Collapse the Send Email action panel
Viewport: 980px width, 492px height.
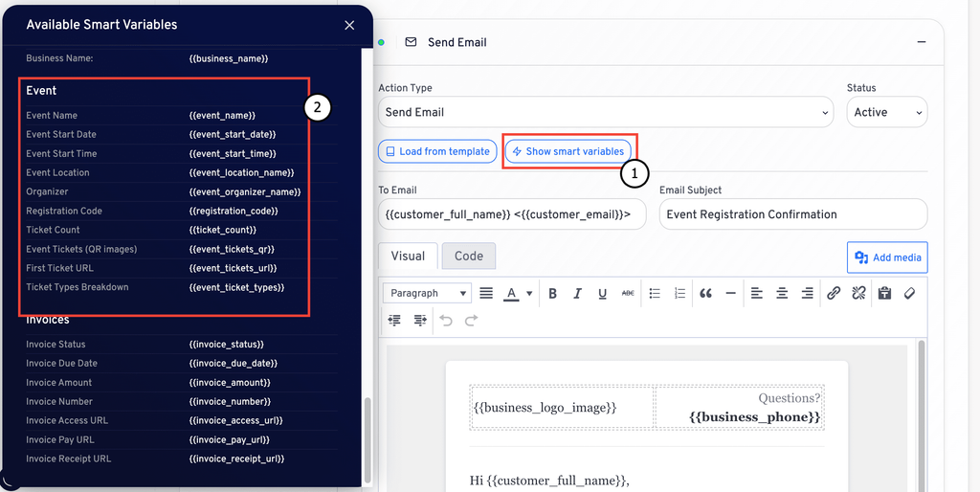(922, 42)
